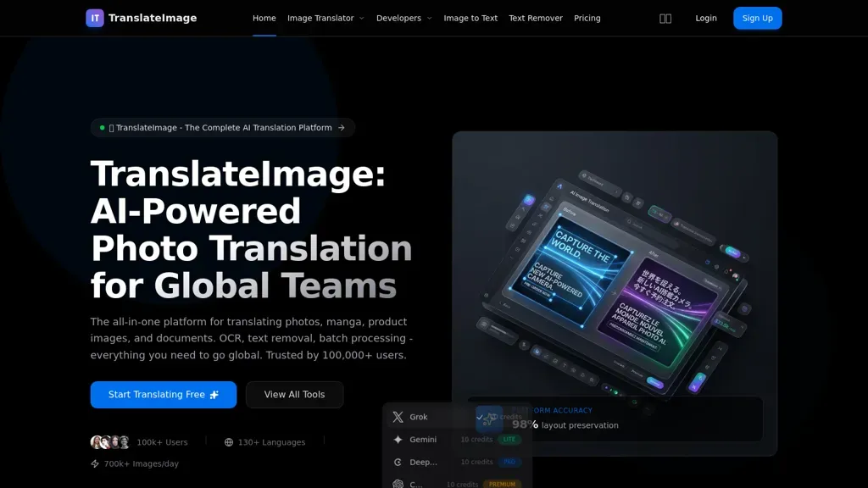
Task: Expand the announcement banner with arrow
Action: coord(342,127)
